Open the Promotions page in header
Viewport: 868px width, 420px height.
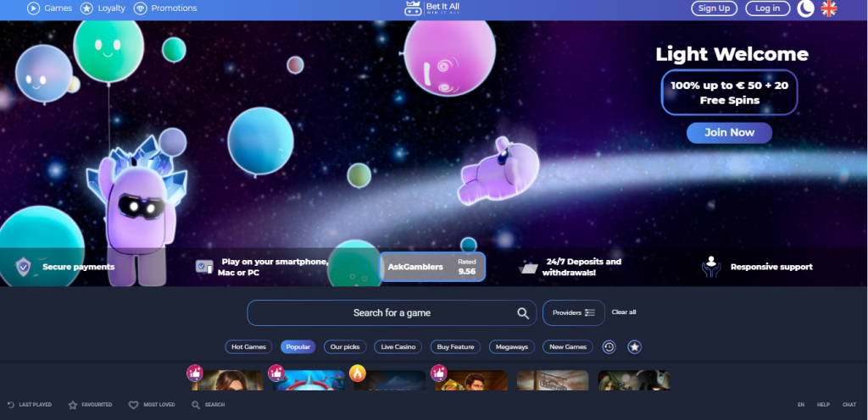click(165, 8)
